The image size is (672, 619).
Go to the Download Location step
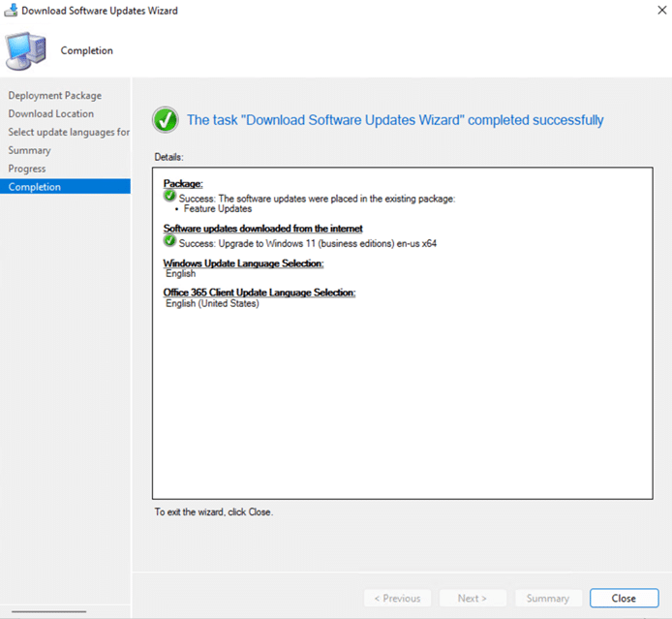pos(51,113)
